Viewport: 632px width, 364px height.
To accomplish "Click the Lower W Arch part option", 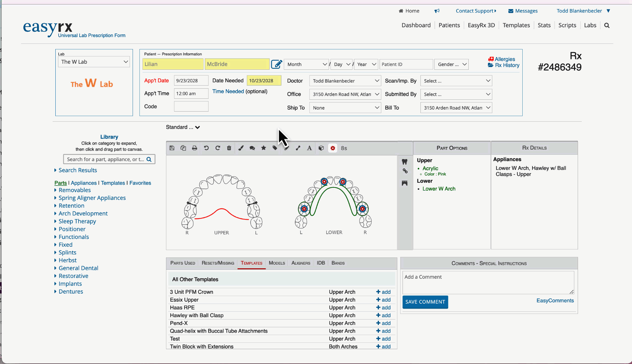I will coord(439,189).
